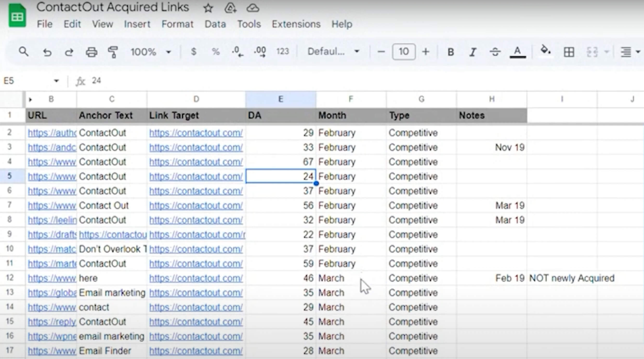Viewport: 644px width, 359px height.
Task: Open the Extensions menu
Action: (x=296, y=24)
